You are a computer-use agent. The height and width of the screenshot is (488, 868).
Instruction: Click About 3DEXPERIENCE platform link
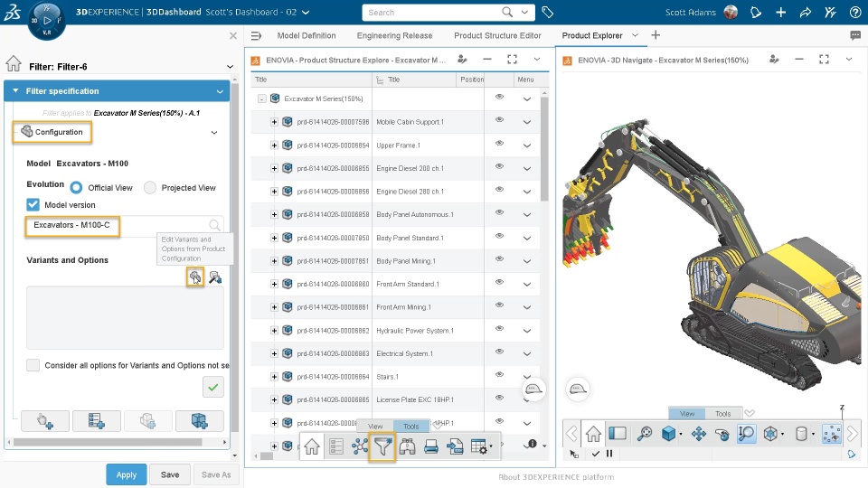556,477
